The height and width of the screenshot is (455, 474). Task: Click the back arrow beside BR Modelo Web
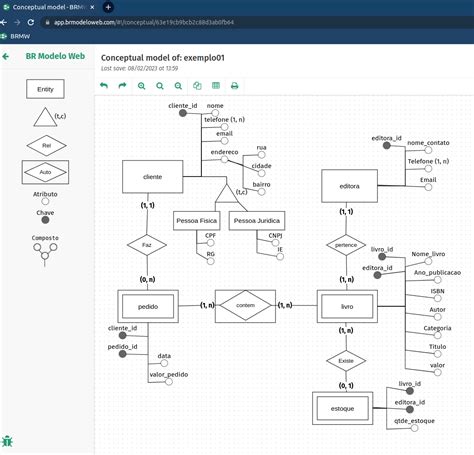point(6,56)
